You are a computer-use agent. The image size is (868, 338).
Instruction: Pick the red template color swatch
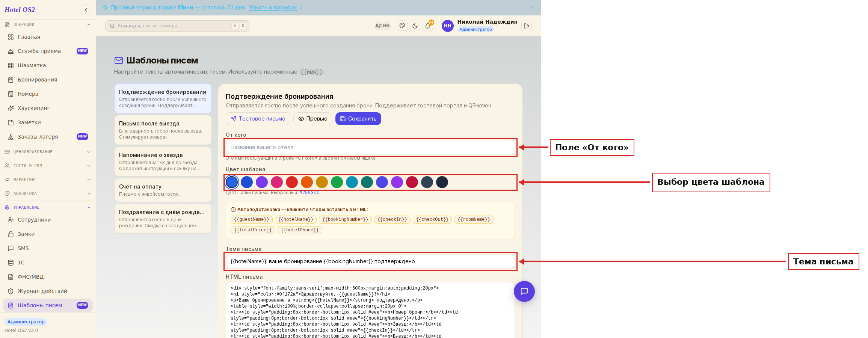[292, 182]
